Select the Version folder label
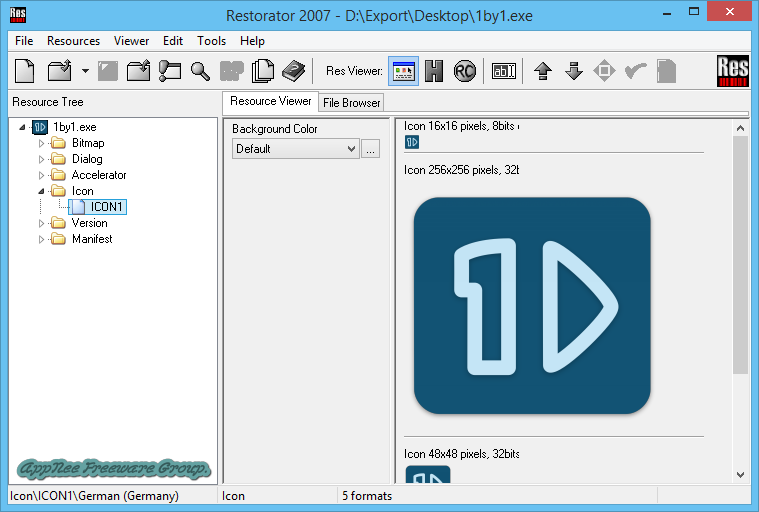 click(x=90, y=223)
